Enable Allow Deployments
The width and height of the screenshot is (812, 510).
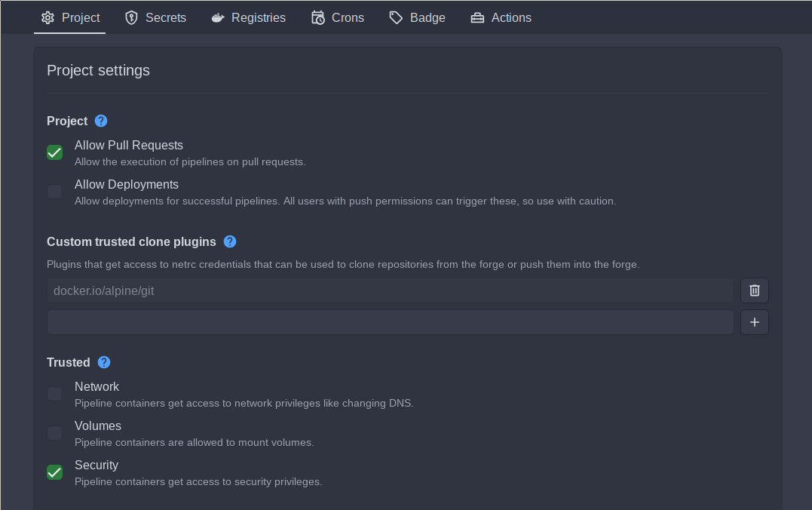coord(54,192)
